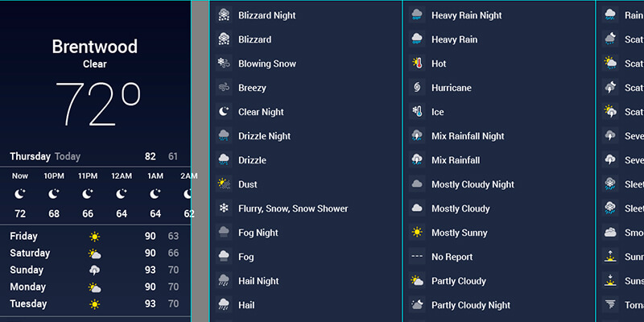Select the Dust weather icon

(x=224, y=184)
